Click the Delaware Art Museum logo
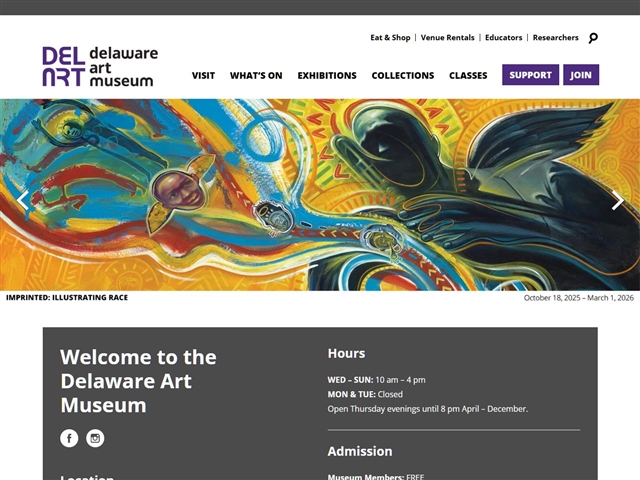Viewport: 640px width, 480px height. (x=100, y=66)
